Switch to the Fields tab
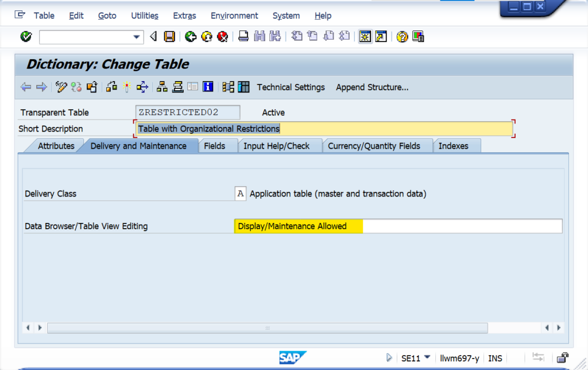The height and width of the screenshot is (370, 588). tap(215, 146)
